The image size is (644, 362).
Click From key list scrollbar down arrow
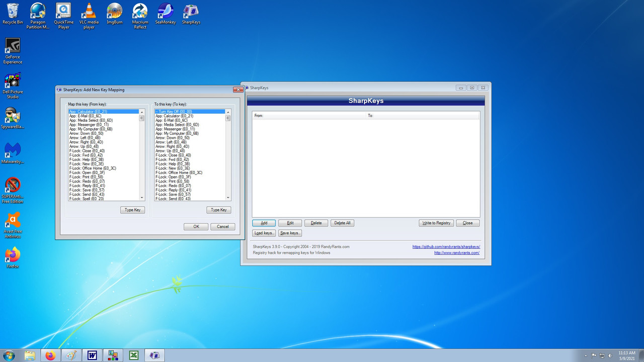pyautogui.click(x=142, y=198)
